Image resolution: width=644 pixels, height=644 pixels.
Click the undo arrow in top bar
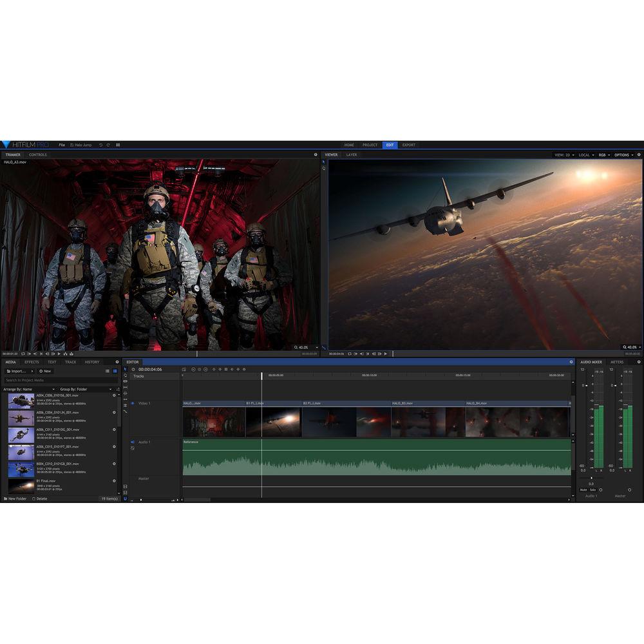pyautogui.click(x=100, y=145)
